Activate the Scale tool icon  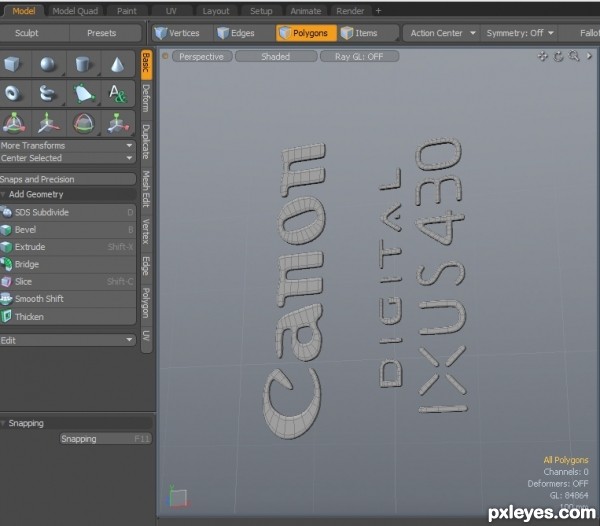coord(117,123)
